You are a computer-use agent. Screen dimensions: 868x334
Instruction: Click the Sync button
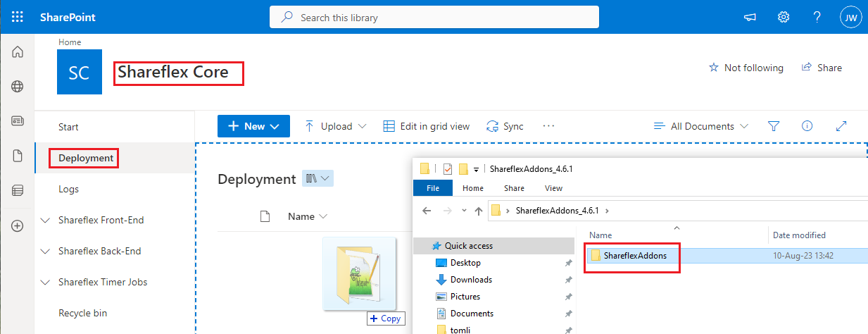(505, 126)
